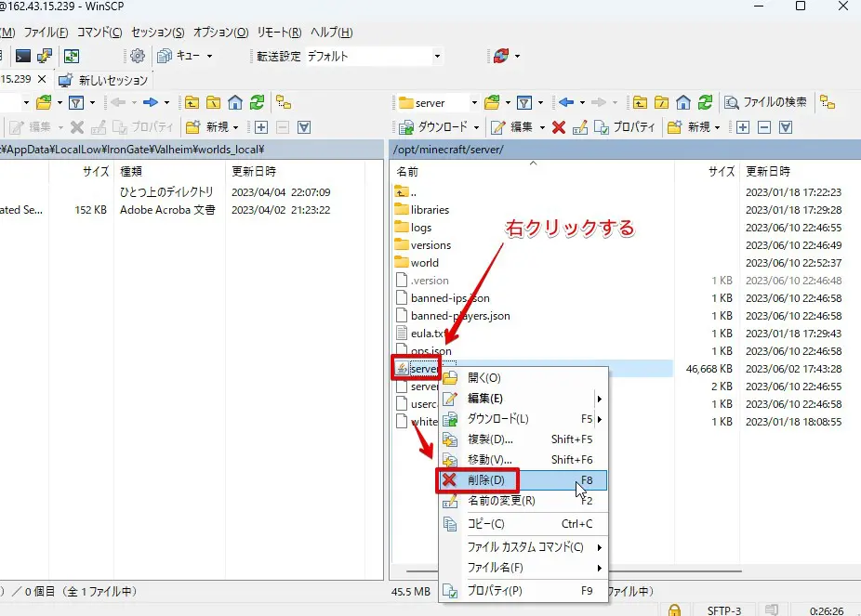The image size is (861, 616).
Task: Sort remote files by Size column header
Action: [x=722, y=172]
